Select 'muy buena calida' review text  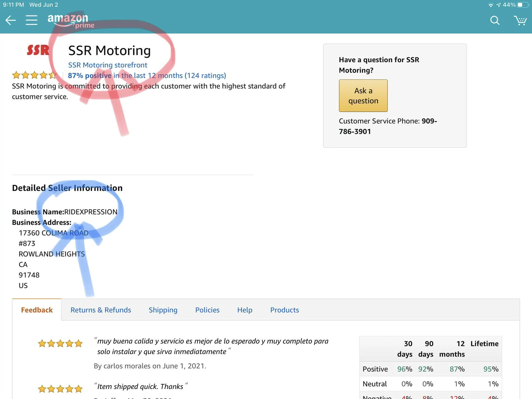[x=213, y=346]
